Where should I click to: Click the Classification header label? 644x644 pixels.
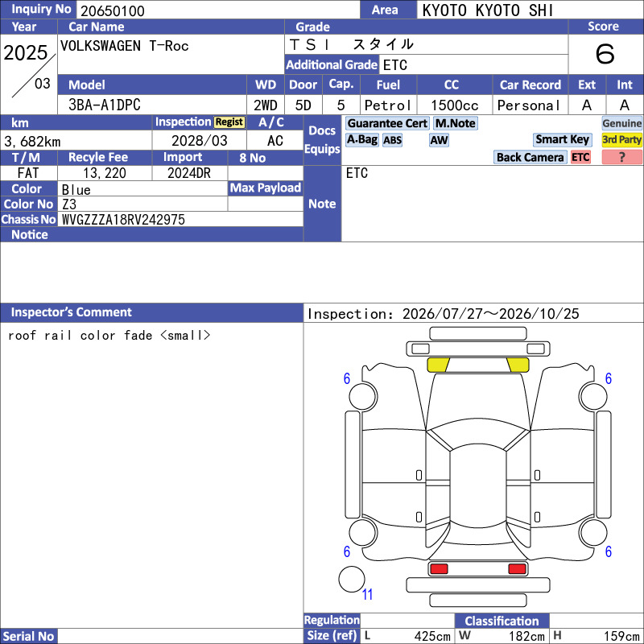[x=502, y=621]
